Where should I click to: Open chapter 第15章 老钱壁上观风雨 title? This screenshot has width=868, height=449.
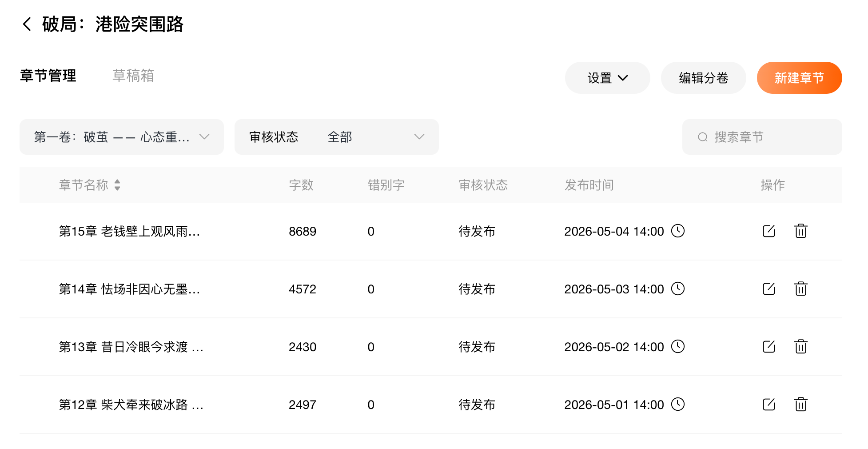pyautogui.click(x=129, y=231)
